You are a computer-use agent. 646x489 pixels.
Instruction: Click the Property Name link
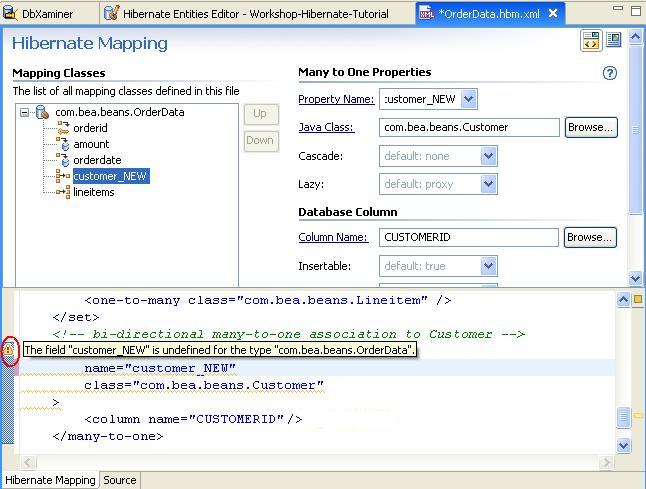[336, 99]
